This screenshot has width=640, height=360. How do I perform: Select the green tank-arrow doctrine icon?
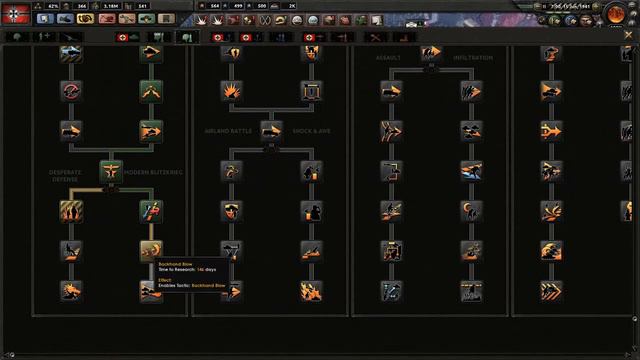click(151, 131)
